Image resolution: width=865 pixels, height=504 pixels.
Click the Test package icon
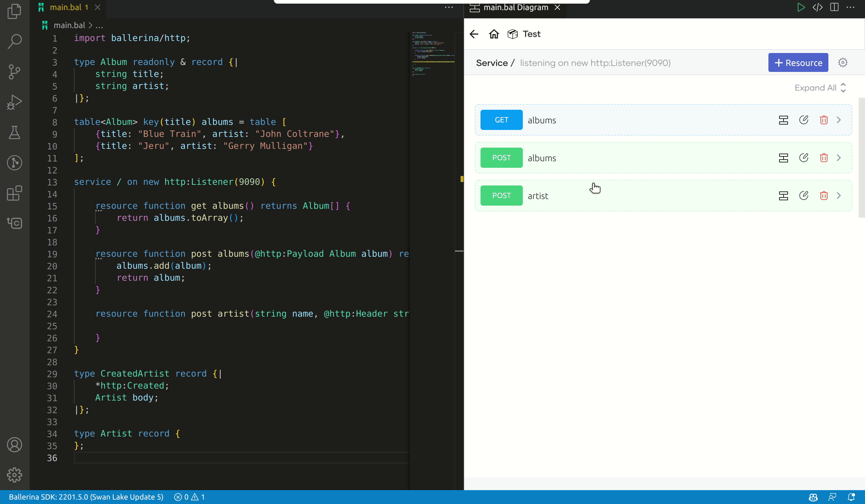coord(512,34)
